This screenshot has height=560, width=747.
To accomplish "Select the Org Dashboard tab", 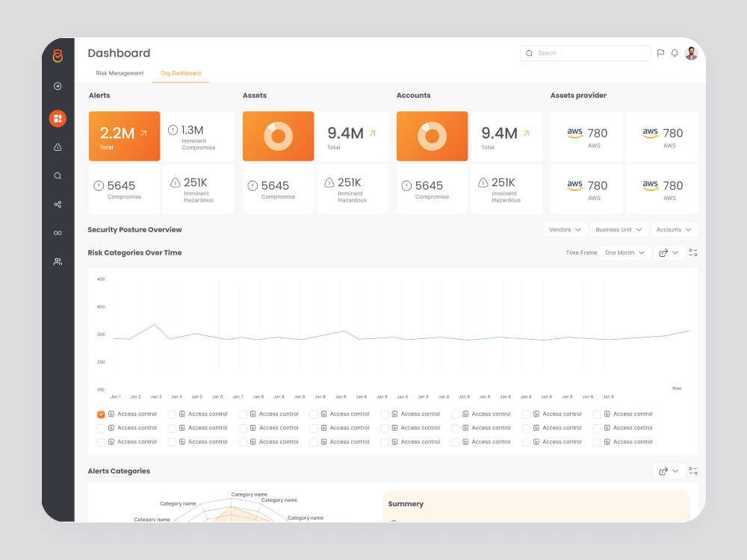I will click(x=181, y=73).
